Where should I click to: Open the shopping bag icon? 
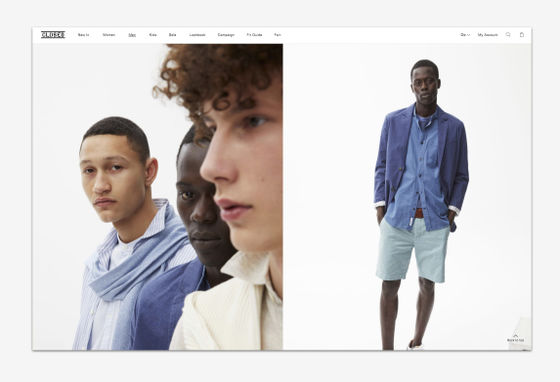(x=522, y=35)
